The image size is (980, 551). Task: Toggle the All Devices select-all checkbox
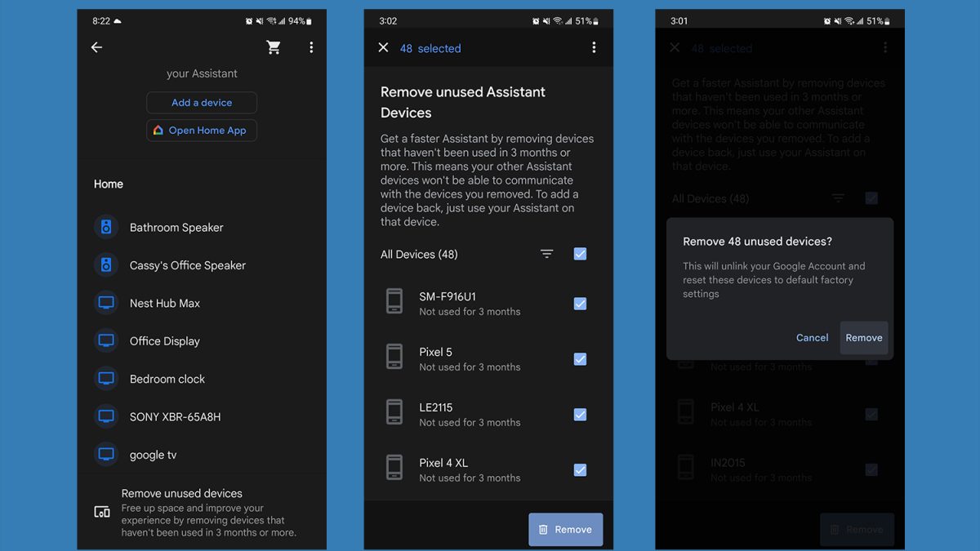click(580, 254)
